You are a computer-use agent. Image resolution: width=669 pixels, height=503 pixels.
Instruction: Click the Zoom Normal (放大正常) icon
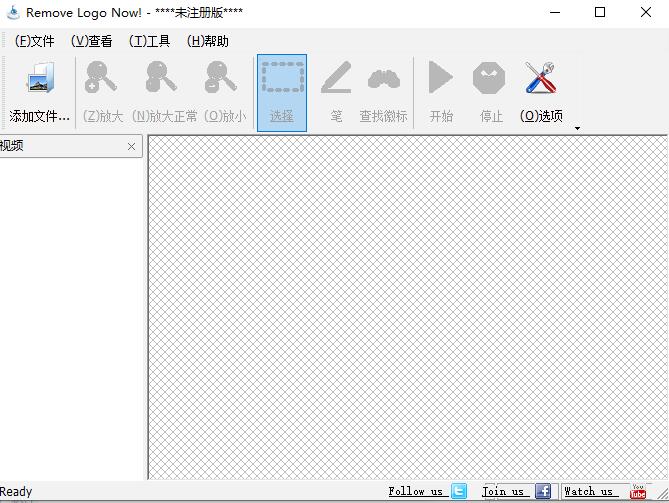160,79
